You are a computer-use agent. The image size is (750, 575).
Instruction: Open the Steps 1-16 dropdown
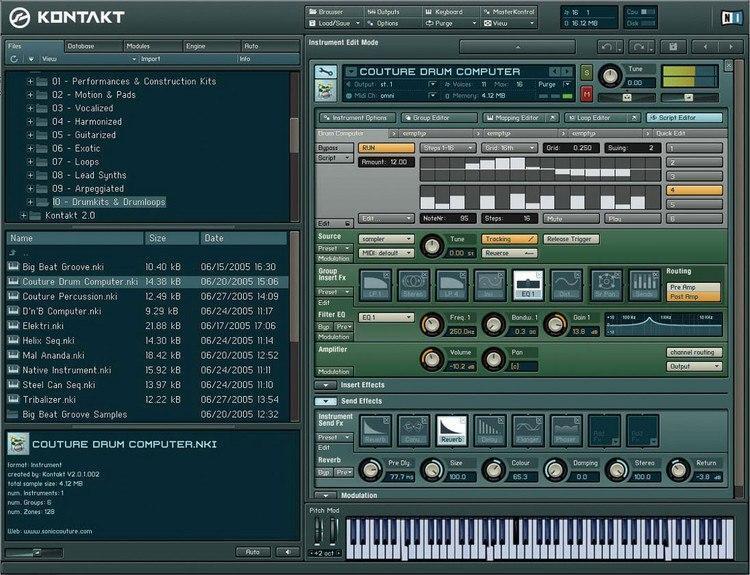[446, 147]
